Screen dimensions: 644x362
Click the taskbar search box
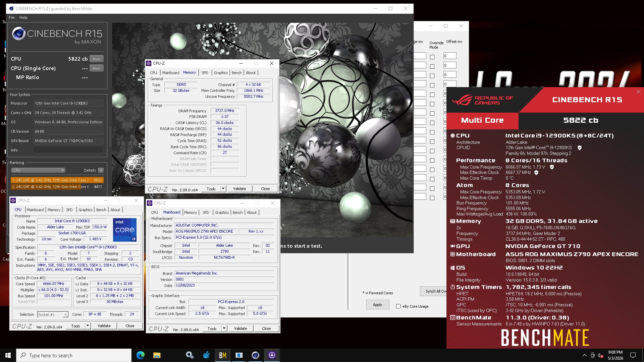74,355
